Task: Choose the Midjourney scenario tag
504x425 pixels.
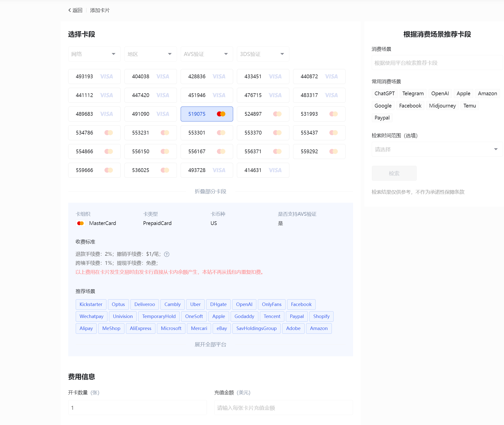Action: tap(442, 106)
